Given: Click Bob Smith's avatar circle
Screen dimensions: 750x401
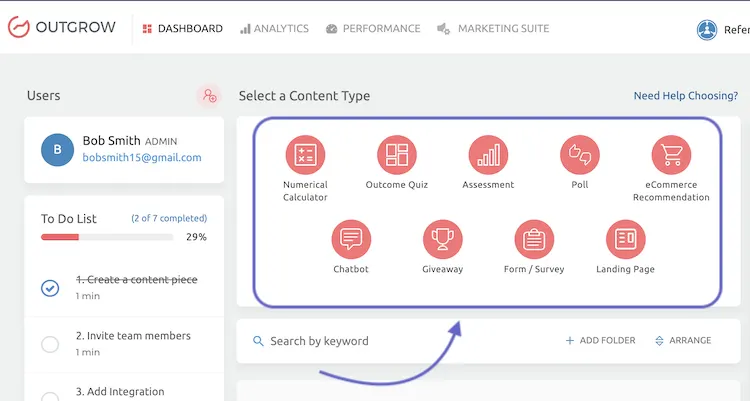Looking at the screenshot, I should click(x=57, y=150).
